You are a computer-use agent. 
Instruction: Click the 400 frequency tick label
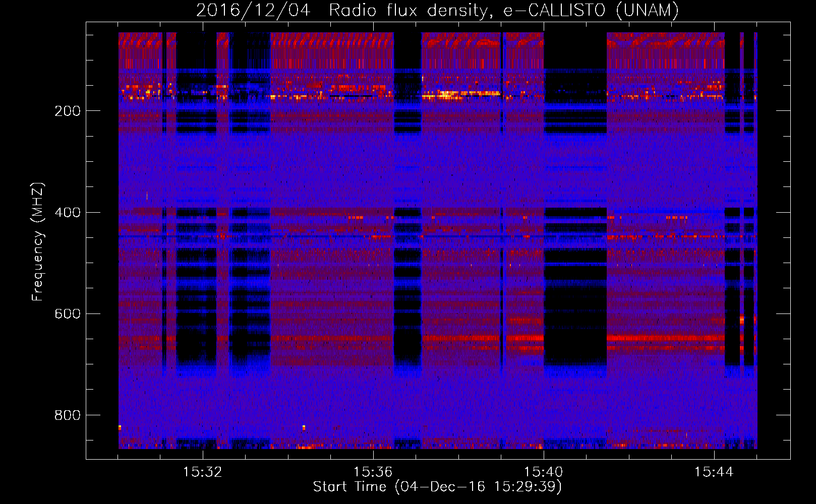[x=68, y=212]
